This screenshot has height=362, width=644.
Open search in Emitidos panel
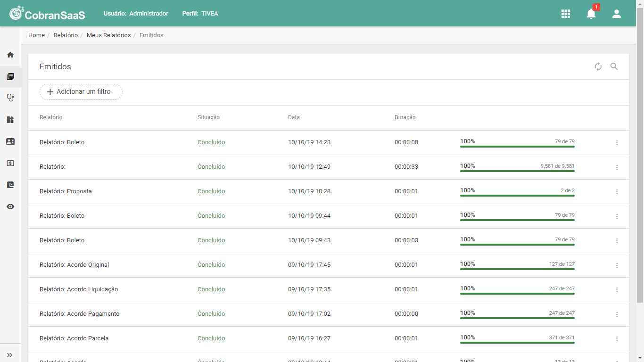pos(614,66)
